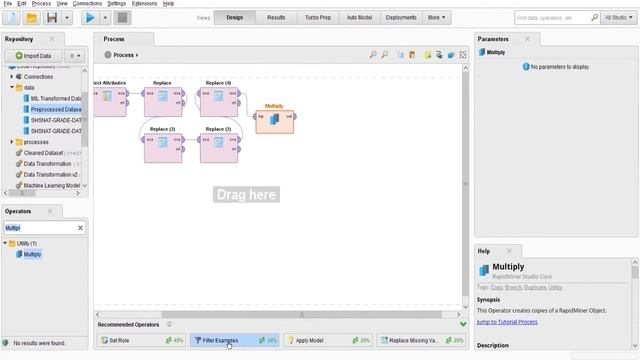Zoom out on the process canvas
This screenshot has width=640, height=360.
pos(384,55)
